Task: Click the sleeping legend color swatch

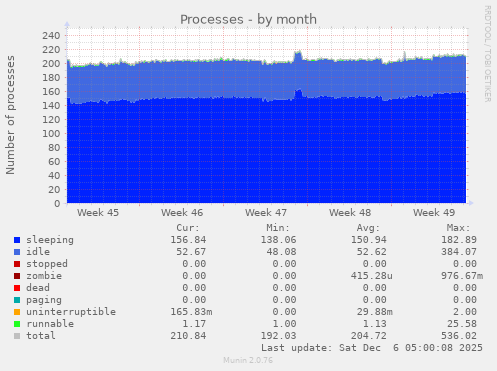Action: [17, 240]
